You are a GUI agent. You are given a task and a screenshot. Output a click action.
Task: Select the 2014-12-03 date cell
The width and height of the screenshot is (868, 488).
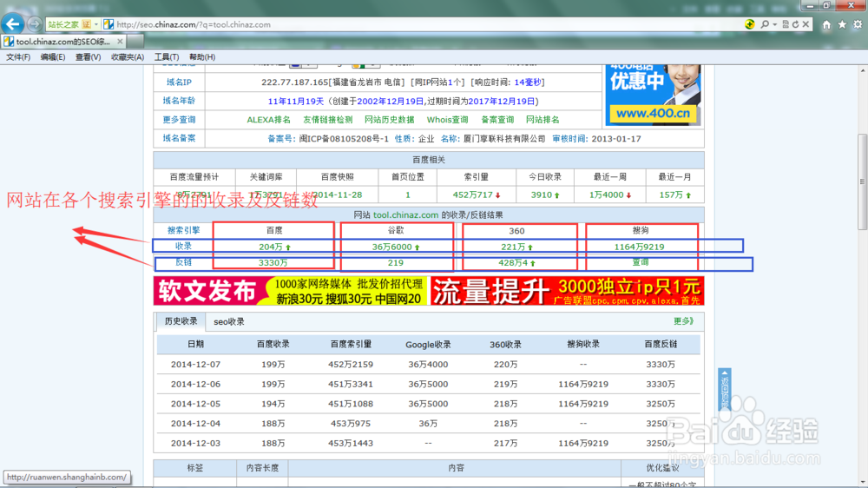[195, 443]
